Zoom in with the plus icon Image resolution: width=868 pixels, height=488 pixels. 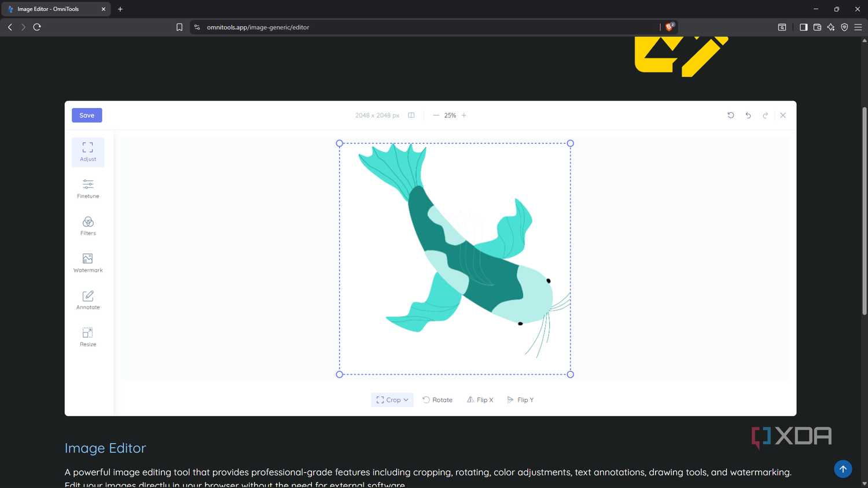click(x=464, y=115)
